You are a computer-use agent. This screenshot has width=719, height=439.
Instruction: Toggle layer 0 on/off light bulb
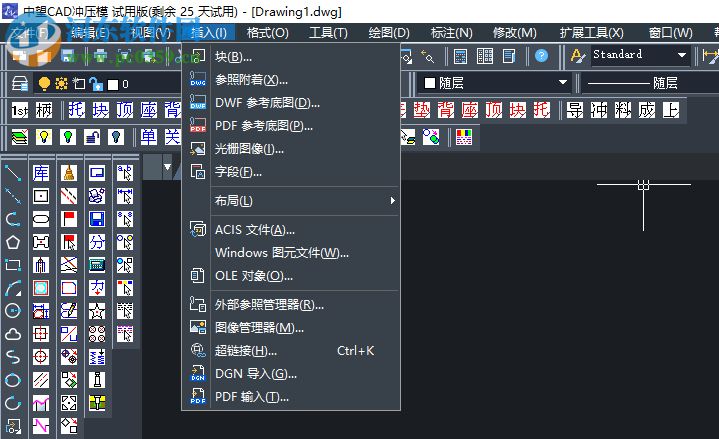pyautogui.click(x=44, y=83)
